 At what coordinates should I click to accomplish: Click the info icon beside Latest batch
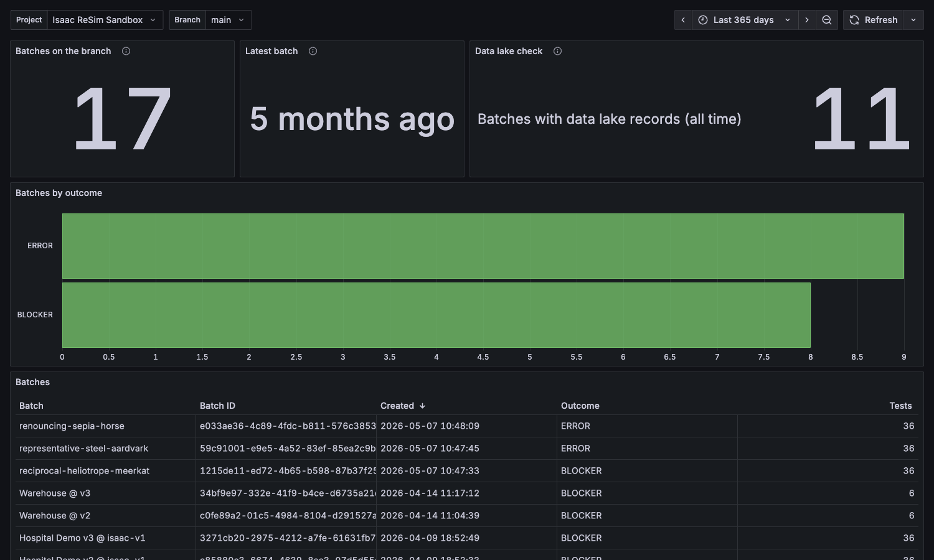[x=313, y=51]
